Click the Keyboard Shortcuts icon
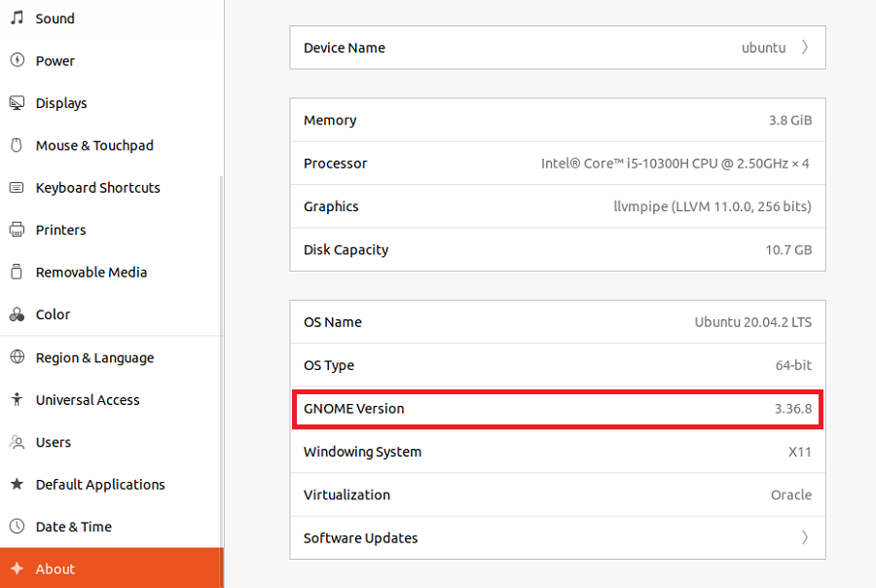 17,188
